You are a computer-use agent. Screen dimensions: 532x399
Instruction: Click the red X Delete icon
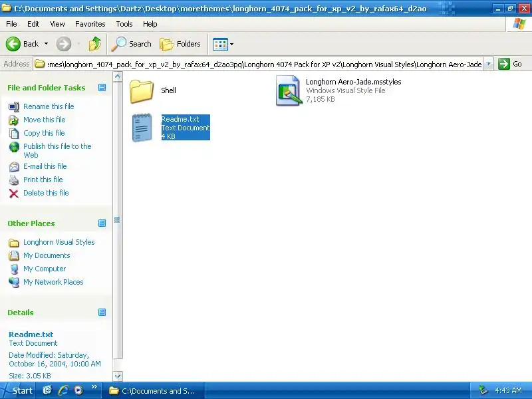[14, 194]
